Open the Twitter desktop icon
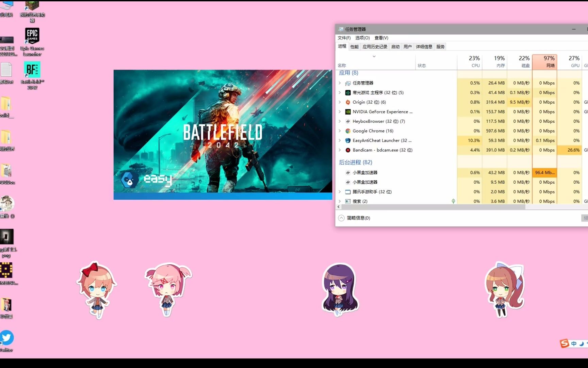 pos(7,341)
